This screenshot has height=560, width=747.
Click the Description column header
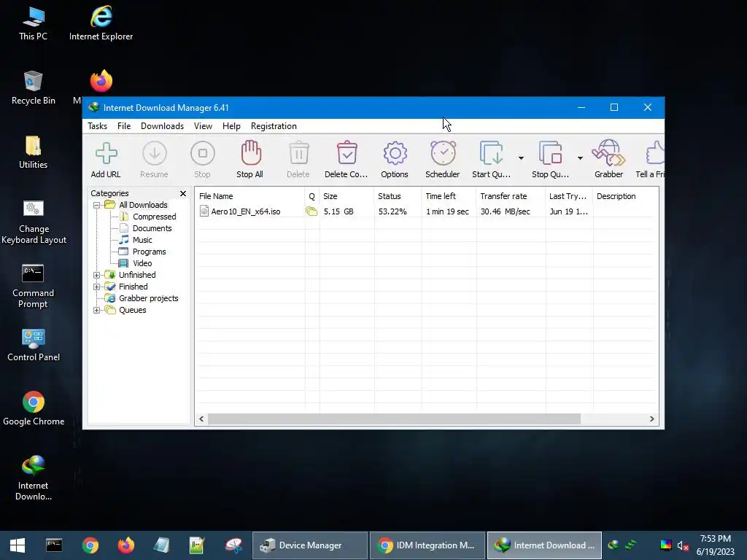click(625, 196)
